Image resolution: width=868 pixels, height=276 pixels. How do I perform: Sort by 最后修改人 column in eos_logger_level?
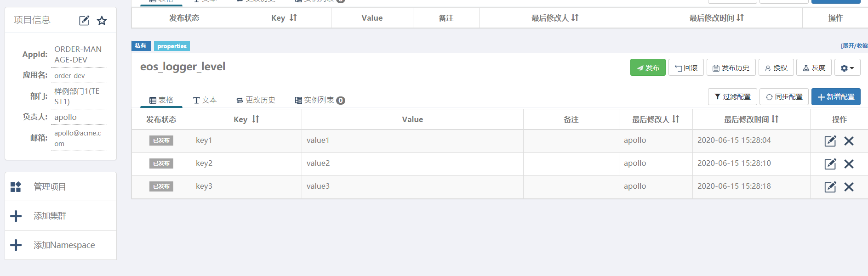tap(675, 119)
